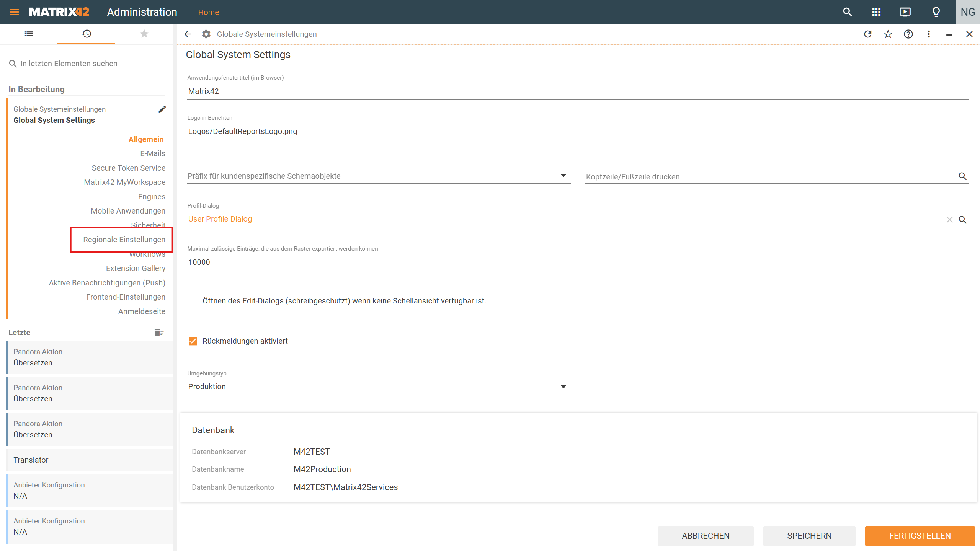This screenshot has width=980, height=551.
Task: Click the settings gear icon in breadcrumb
Action: [206, 34]
